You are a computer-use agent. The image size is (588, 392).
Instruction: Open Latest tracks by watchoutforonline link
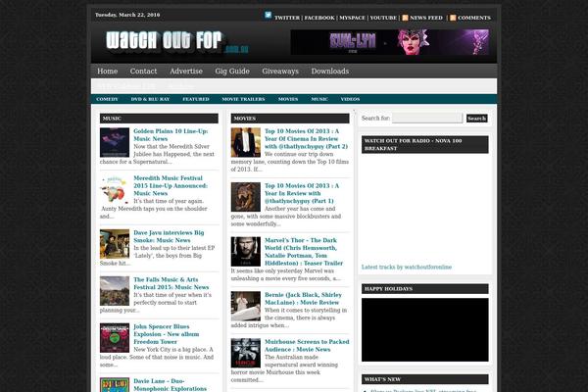click(x=407, y=268)
